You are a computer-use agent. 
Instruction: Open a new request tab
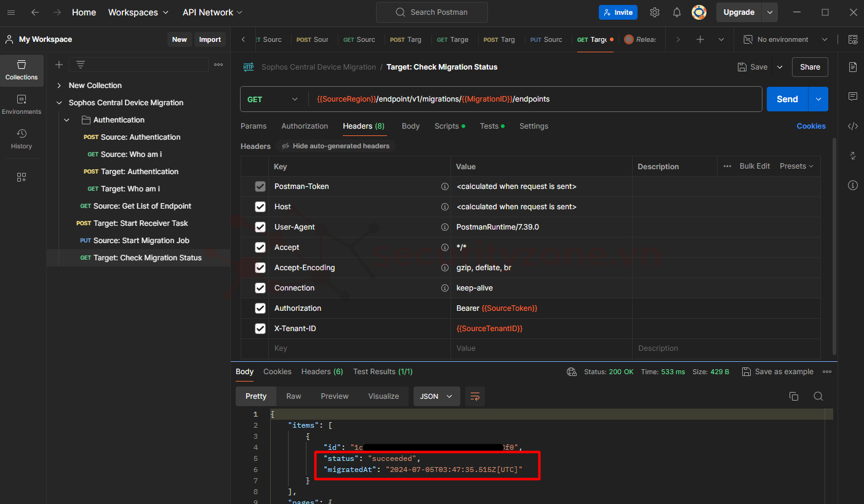point(700,39)
